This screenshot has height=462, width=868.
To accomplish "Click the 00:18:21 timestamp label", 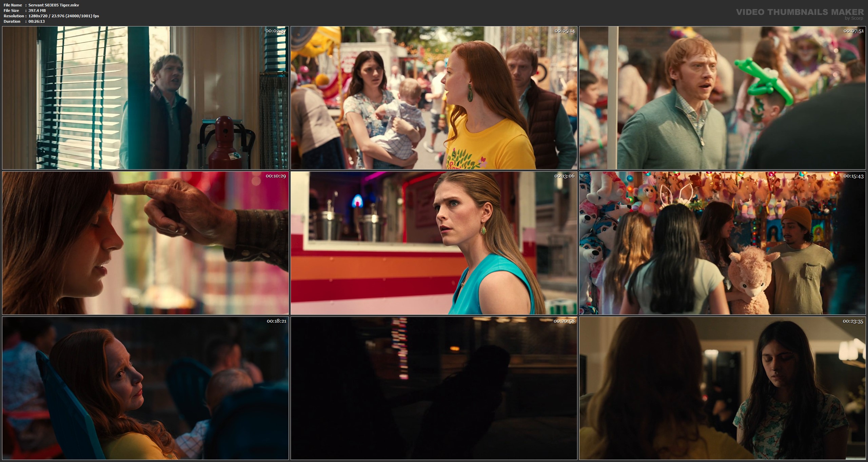I will 276,321.
